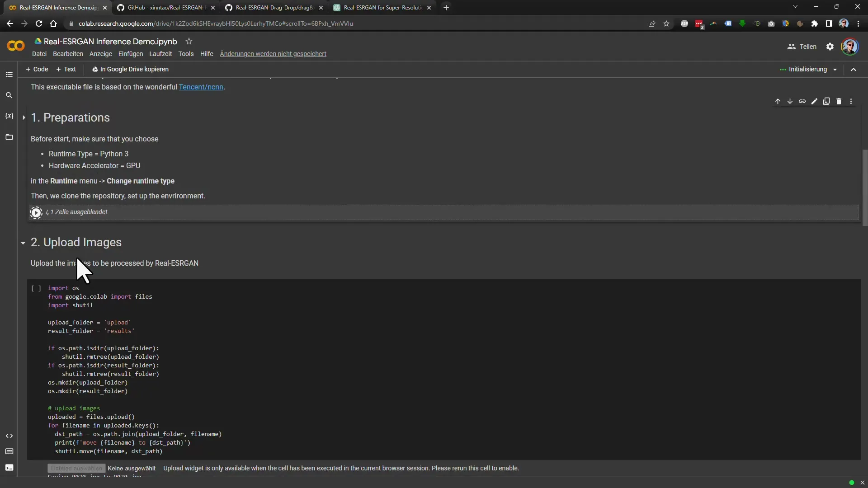Expand the hidden cell section
868x488 pixels.
[x=76, y=211]
